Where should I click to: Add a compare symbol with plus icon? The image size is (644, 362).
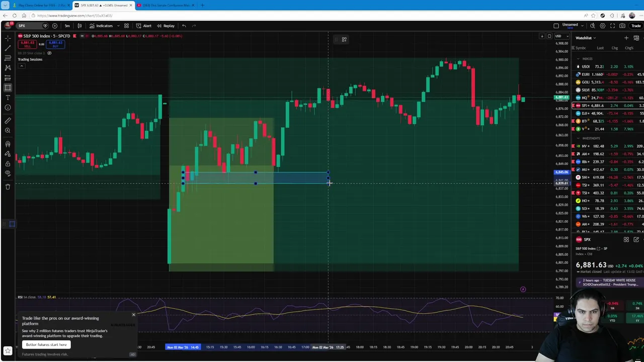pyautogui.click(x=54, y=26)
